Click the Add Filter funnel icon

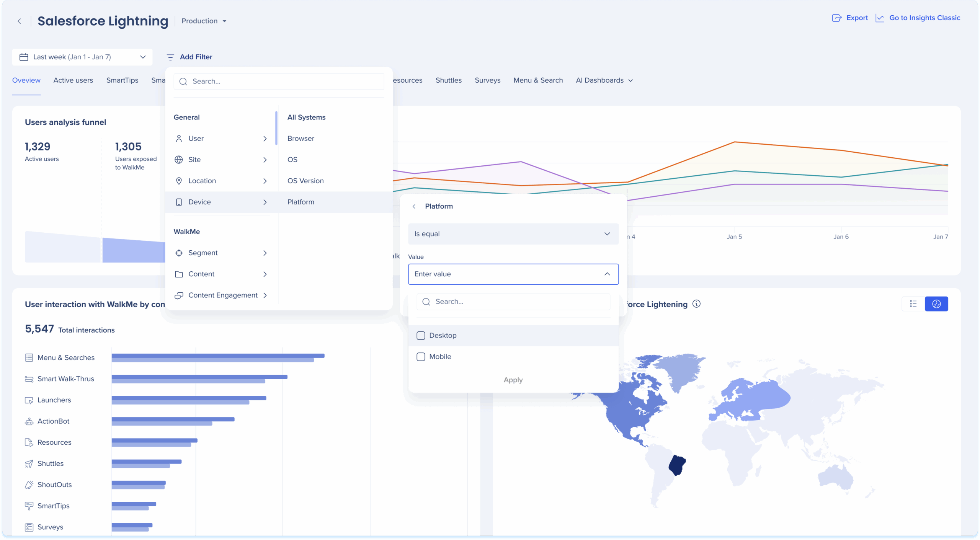170,57
